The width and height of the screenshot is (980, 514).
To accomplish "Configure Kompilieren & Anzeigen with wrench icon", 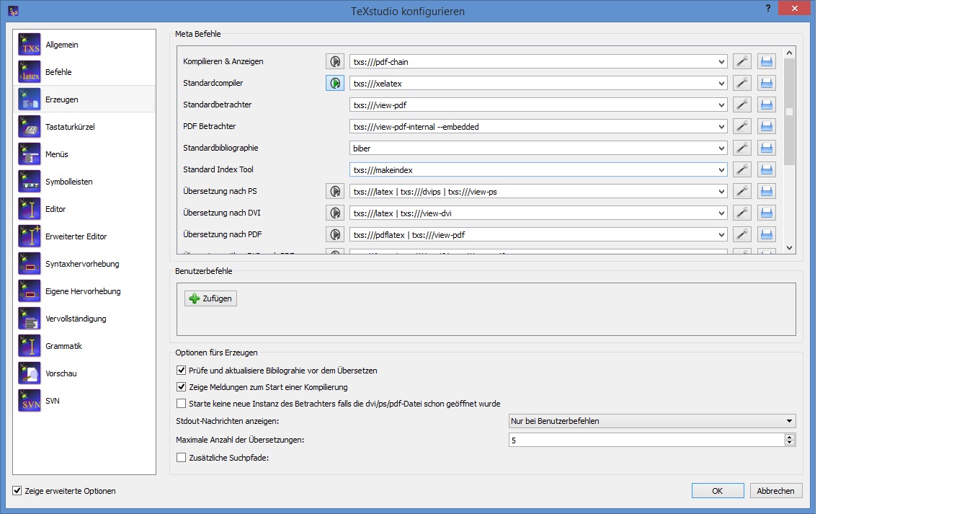I will pyautogui.click(x=742, y=62).
